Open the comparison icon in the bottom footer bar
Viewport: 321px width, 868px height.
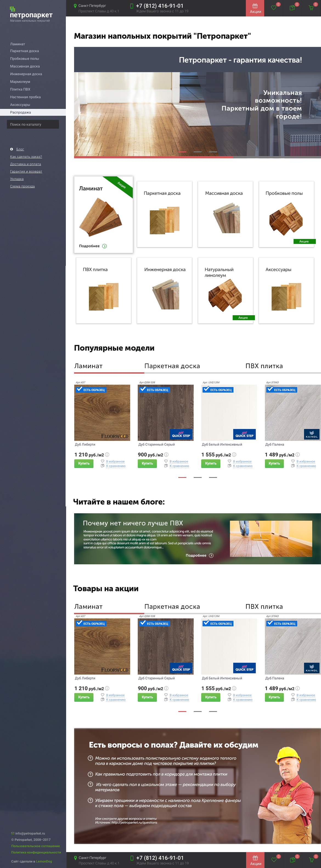(293, 859)
